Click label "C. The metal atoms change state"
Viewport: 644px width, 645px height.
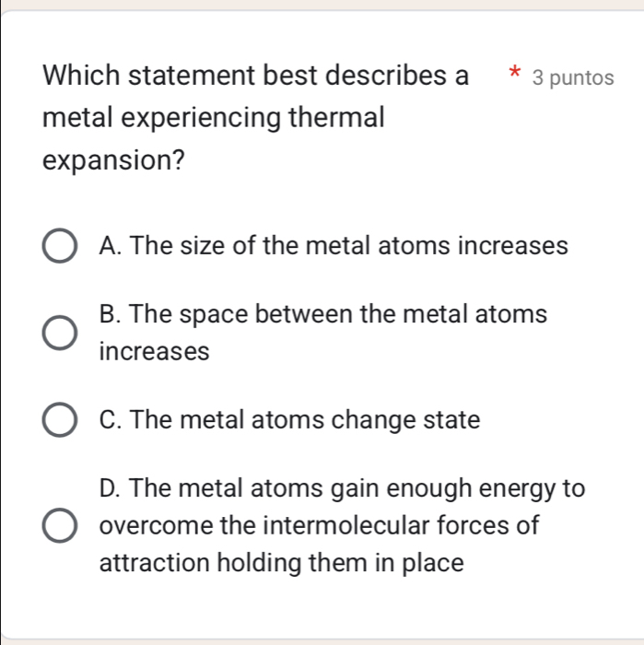click(x=289, y=420)
